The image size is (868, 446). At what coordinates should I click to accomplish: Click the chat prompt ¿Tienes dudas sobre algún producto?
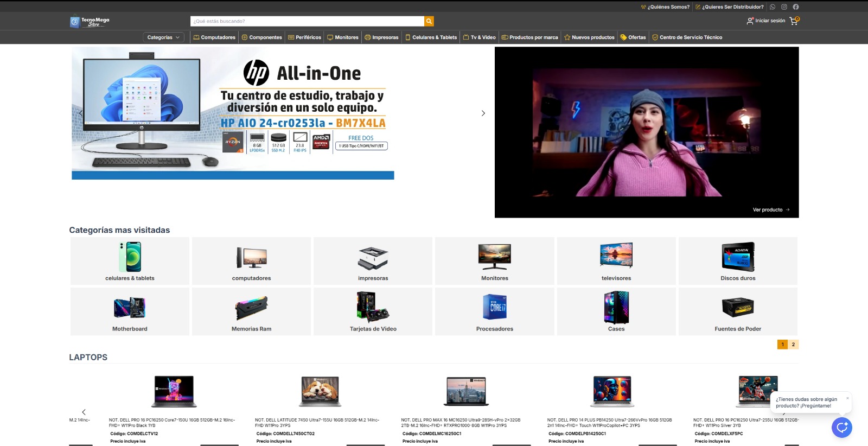point(807,403)
